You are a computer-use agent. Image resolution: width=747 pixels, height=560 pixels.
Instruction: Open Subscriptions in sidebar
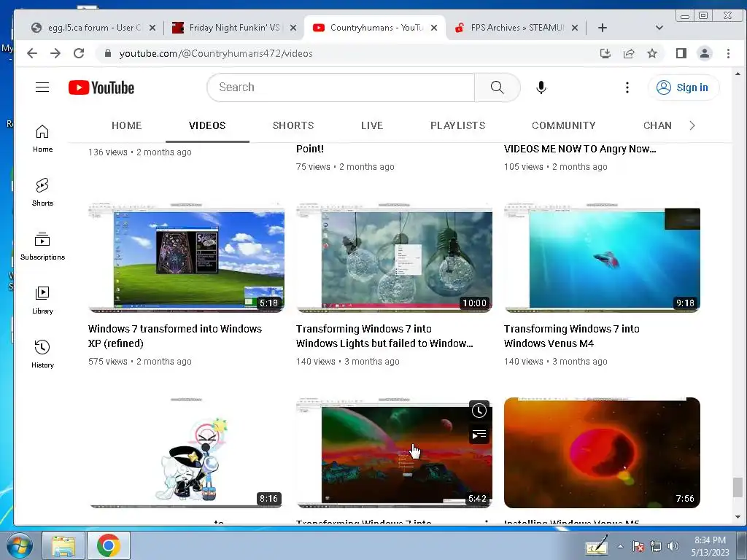pos(42,246)
